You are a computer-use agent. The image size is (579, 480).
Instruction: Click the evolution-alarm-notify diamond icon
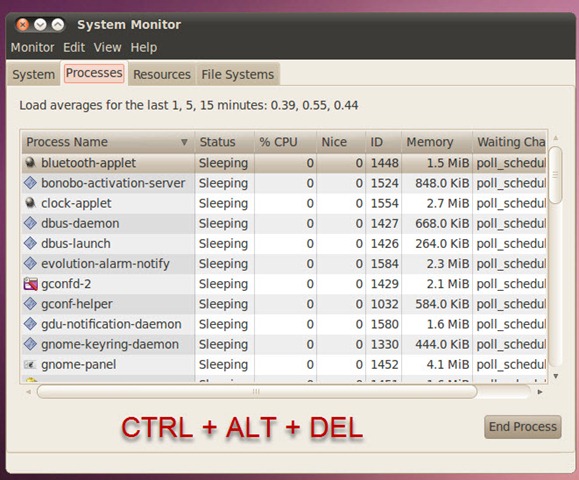(x=30, y=263)
